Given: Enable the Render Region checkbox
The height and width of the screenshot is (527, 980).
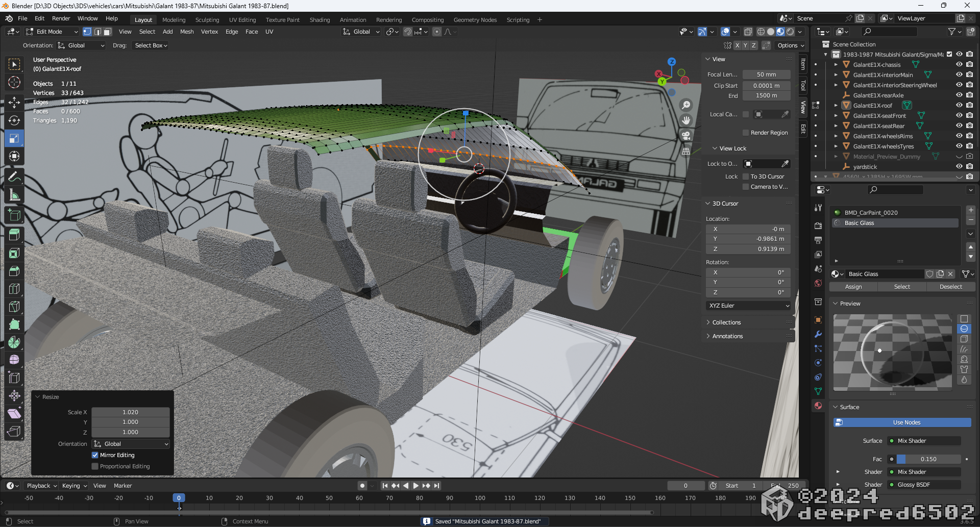Looking at the screenshot, I should point(746,133).
